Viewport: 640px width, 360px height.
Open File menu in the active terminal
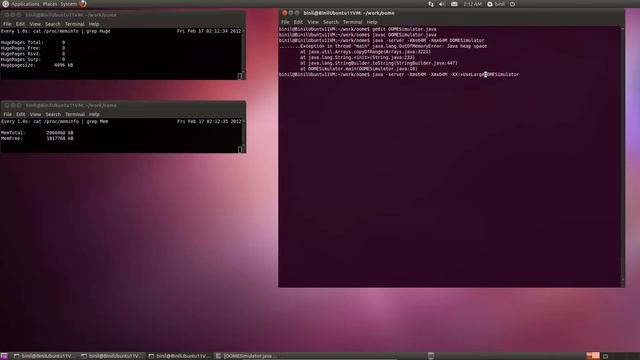point(285,22)
